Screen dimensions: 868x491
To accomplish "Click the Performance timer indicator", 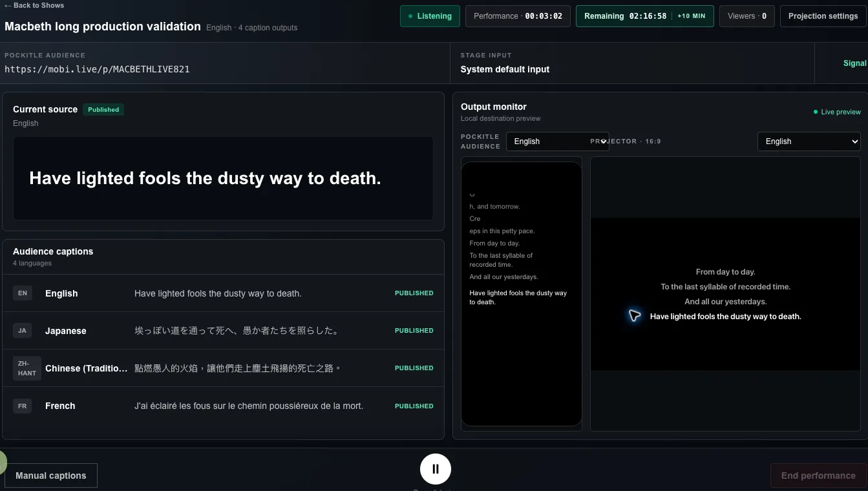I will coord(518,16).
